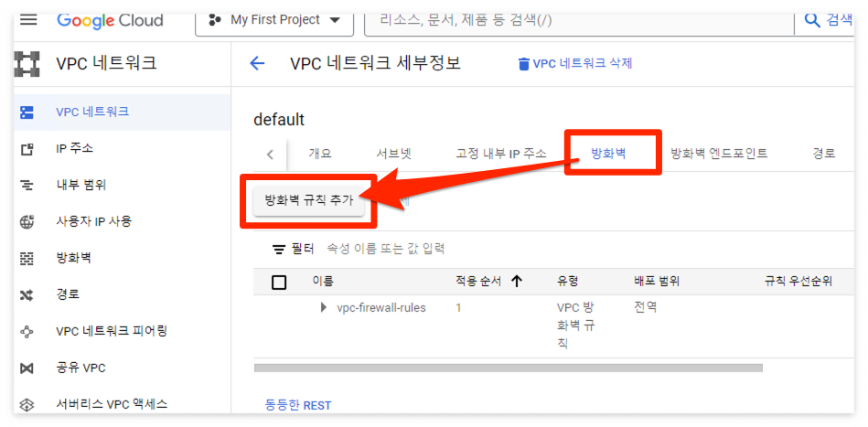Click the project hexagon icon in selector
The image size is (868, 427).
click(x=214, y=21)
